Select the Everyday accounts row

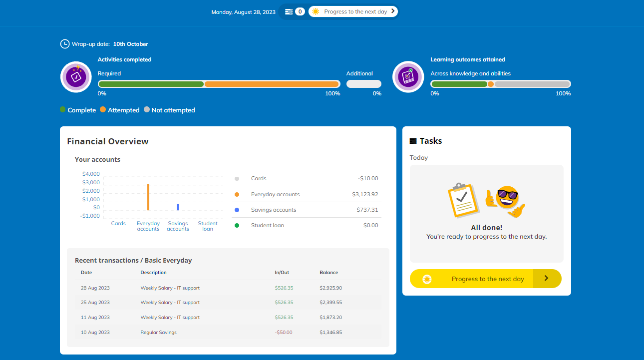point(307,194)
